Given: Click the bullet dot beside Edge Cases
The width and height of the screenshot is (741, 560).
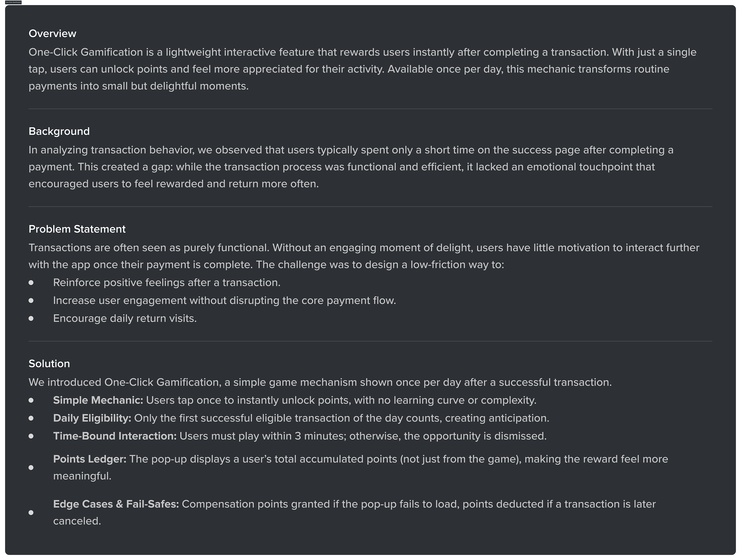Looking at the screenshot, I should (31, 513).
